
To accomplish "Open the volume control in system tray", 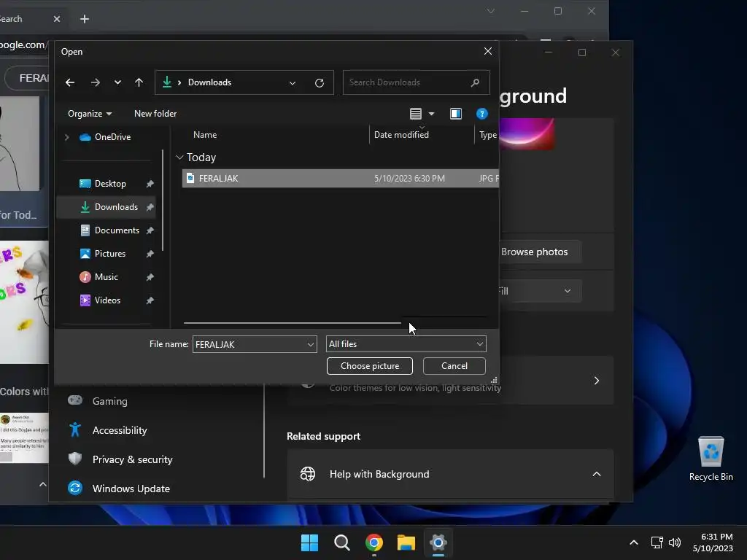I will (675, 542).
